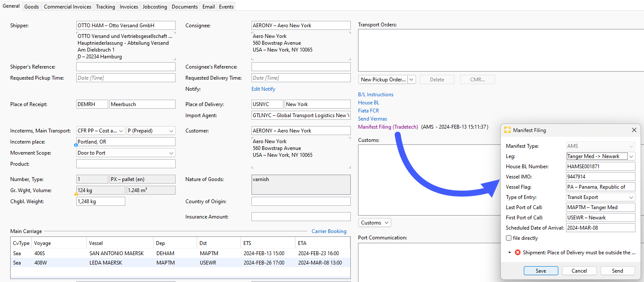Click the Place of Receipt code DEMRH
The image size is (644, 282).
[x=92, y=104]
